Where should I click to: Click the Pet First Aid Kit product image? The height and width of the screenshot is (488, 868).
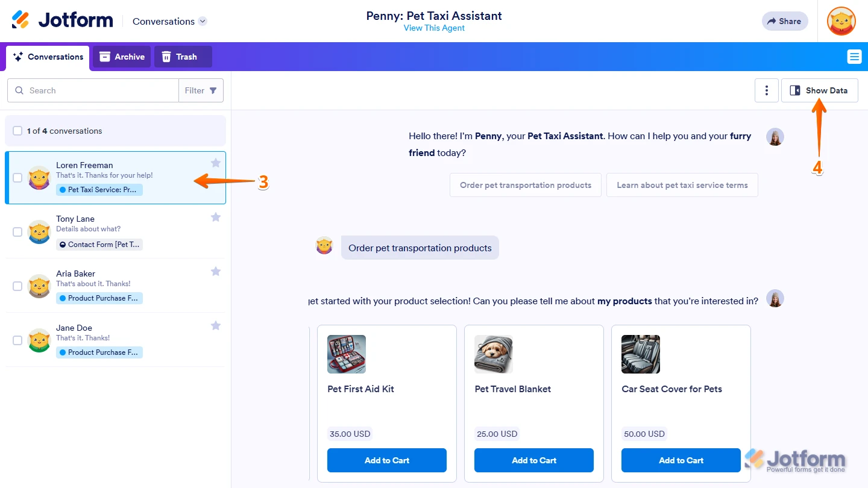(346, 354)
